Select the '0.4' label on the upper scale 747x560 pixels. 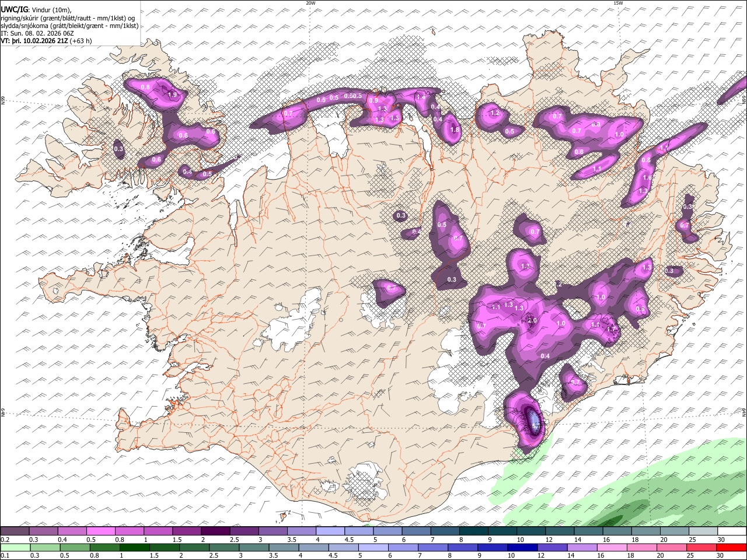tap(62, 540)
